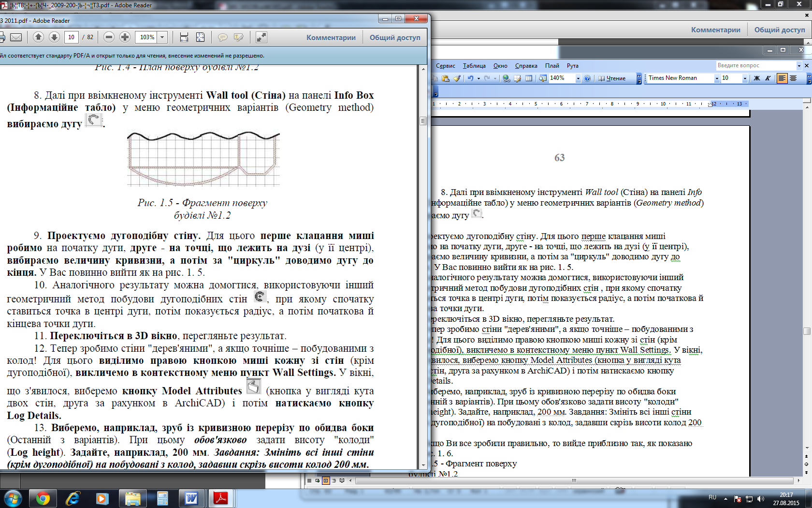Select the highlight text tool in Reader
Image resolution: width=812 pixels, height=508 pixels.
pos(239,37)
